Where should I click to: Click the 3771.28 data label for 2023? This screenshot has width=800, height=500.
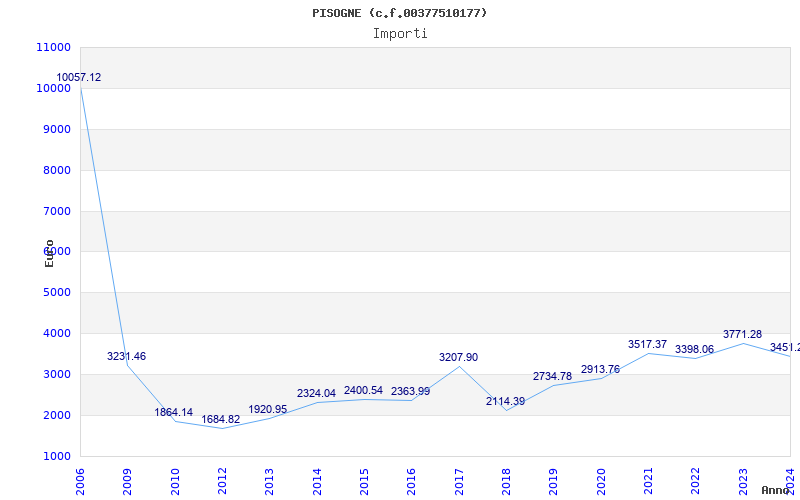[x=742, y=334]
